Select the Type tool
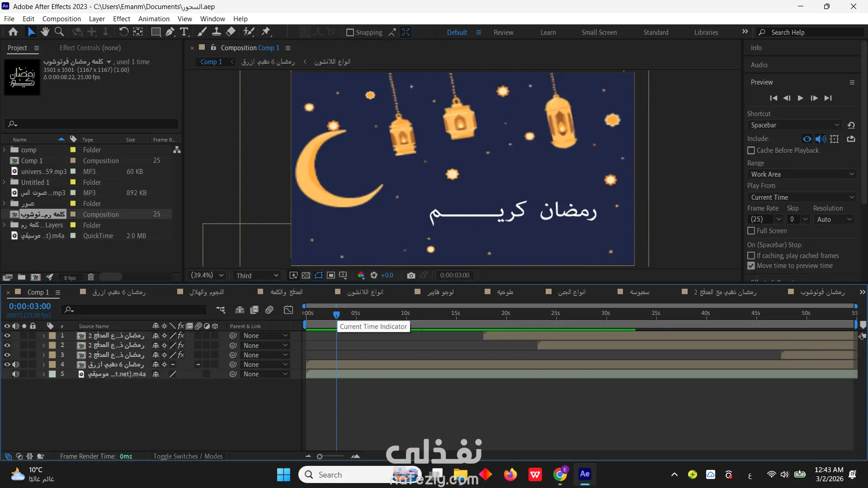 click(184, 32)
